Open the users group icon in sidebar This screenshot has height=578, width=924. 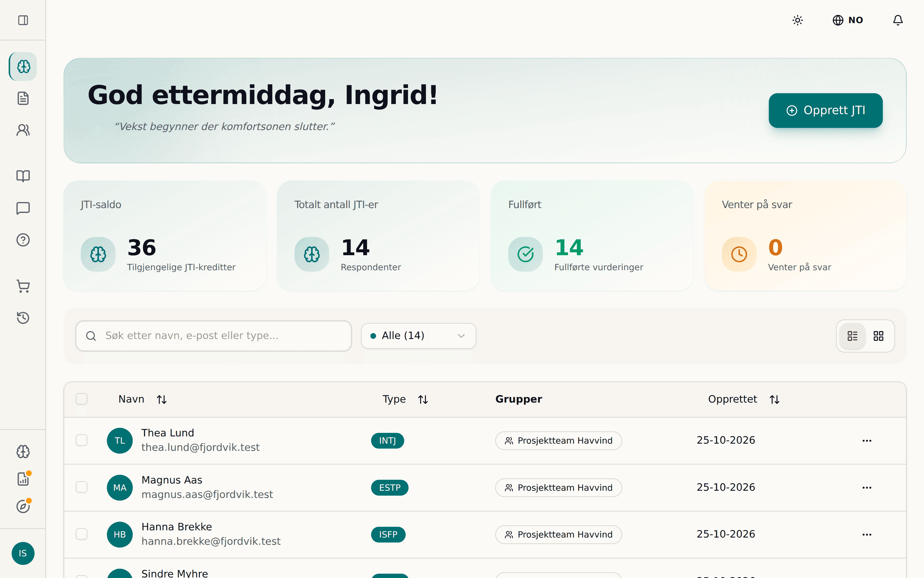[23, 130]
